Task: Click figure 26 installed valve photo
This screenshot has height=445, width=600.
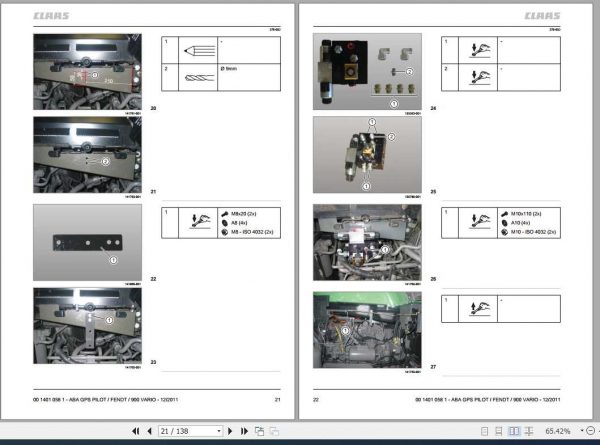Action: (x=367, y=243)
